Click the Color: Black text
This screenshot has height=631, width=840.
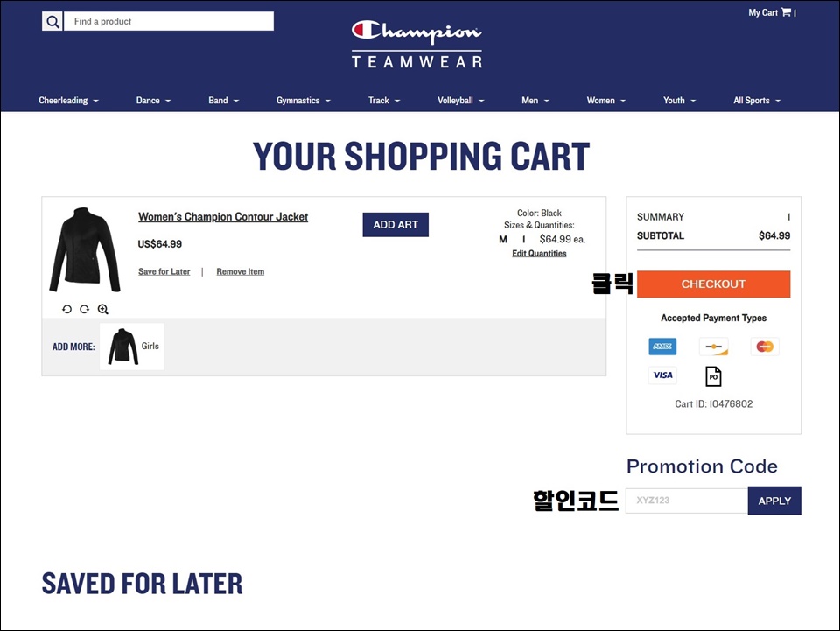pos(539,214)
